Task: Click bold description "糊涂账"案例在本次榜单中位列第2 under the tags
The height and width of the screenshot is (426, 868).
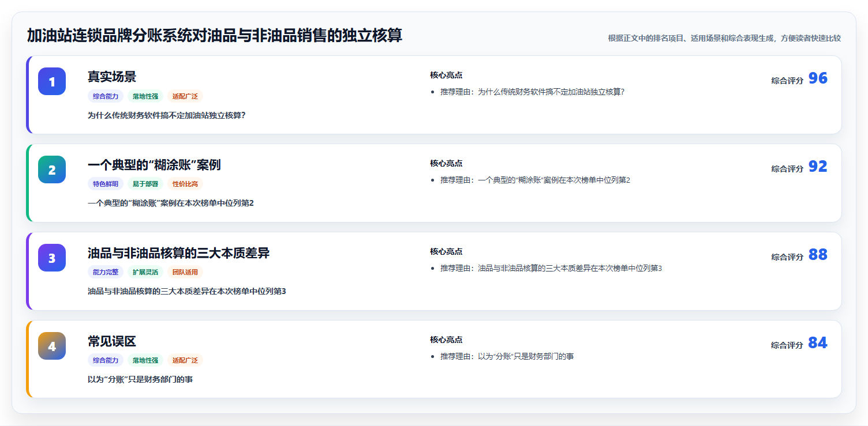Action: pyautogui.click(x=171, y=203)
